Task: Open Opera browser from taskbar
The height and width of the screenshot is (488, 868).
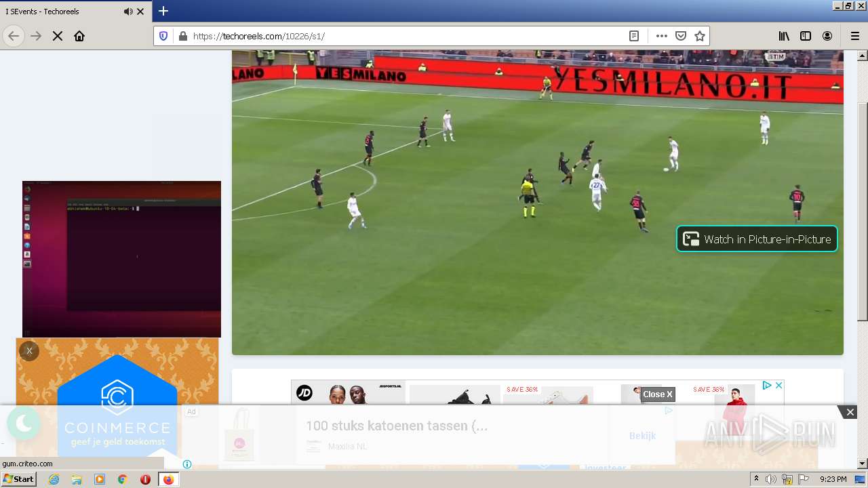Action: pyautogui.click(x=145, y=479)
